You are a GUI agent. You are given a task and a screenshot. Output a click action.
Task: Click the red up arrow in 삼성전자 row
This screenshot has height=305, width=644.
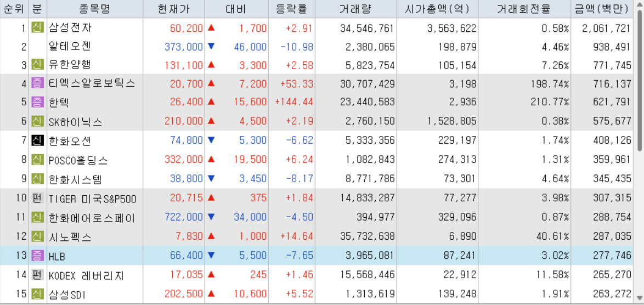click(211, 27)
